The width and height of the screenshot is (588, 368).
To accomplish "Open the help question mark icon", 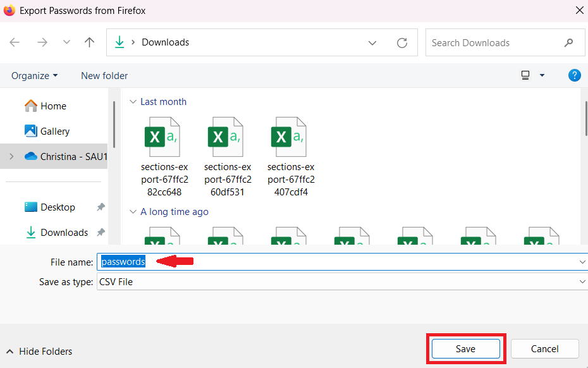I will point(574,75).
